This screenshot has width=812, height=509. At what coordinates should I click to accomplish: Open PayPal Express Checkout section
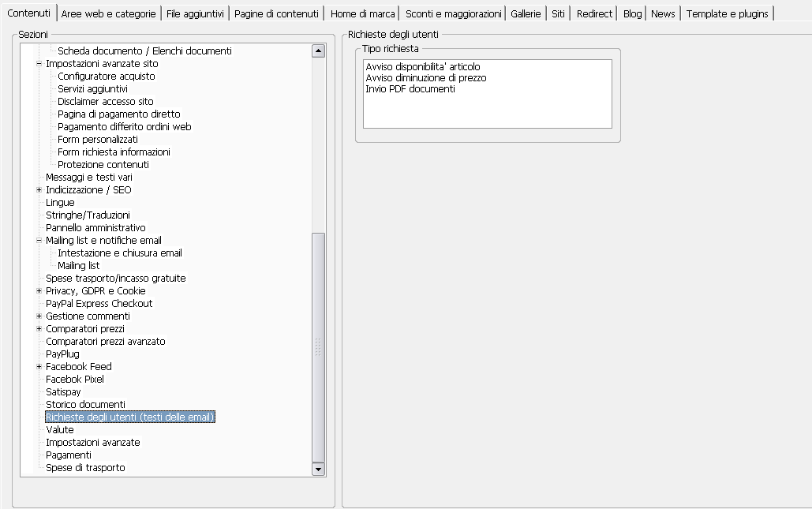pyautogui.click(x=99, y=304)
